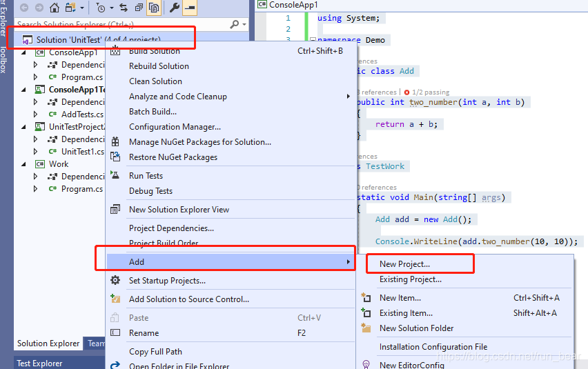This screenshot has height=369, width=588.
Task: Click the Existing Item... icon
Action: [x=366, y=312]
